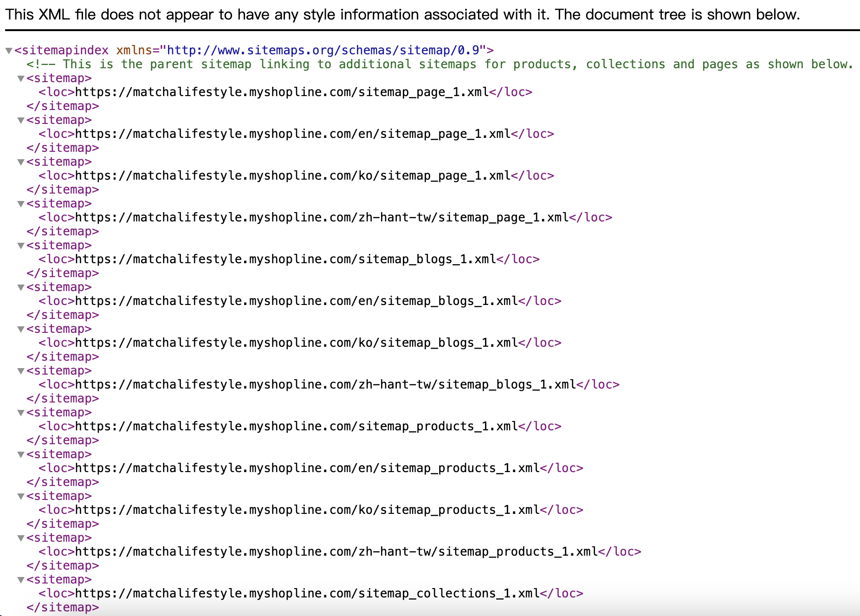
Task: Collapse sitemap node containing root sitemap_products_1.xml
Action: [x=21, y=413]
